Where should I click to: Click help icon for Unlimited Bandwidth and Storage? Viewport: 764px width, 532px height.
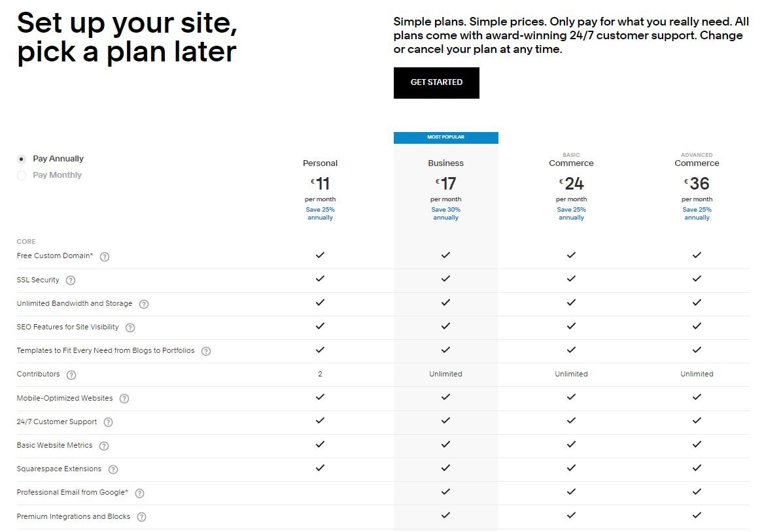[144, 304]
